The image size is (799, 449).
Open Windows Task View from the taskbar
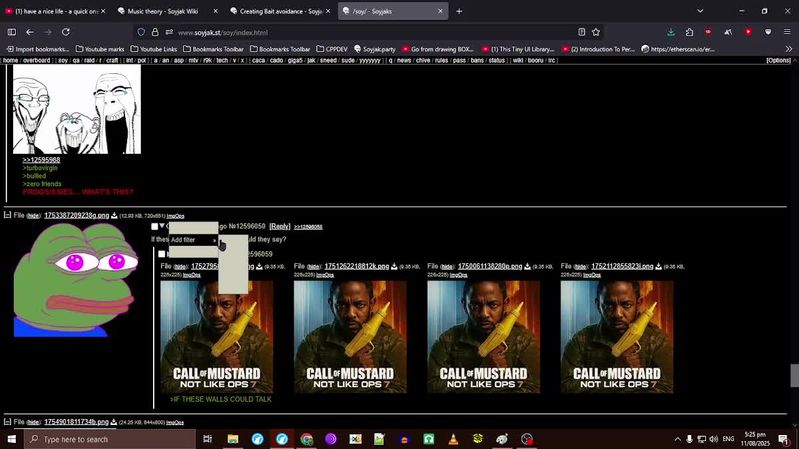207,439
